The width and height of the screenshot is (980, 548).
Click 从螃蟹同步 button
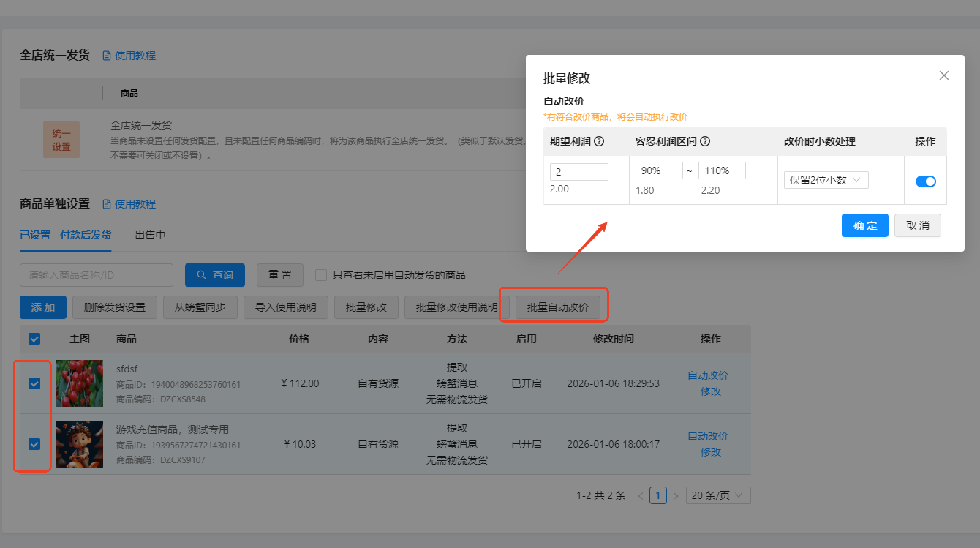[x=200, y=307]
